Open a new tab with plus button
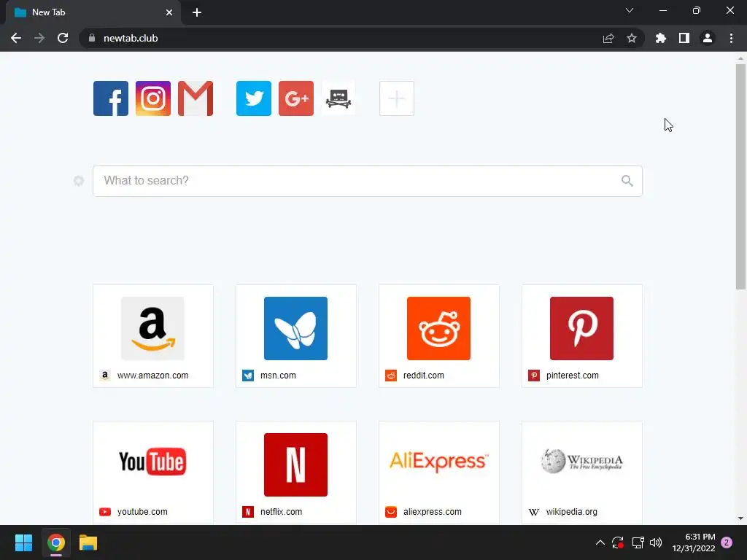Image resolution: width=747 pixels, height=560 pixels. coord(197,12)
